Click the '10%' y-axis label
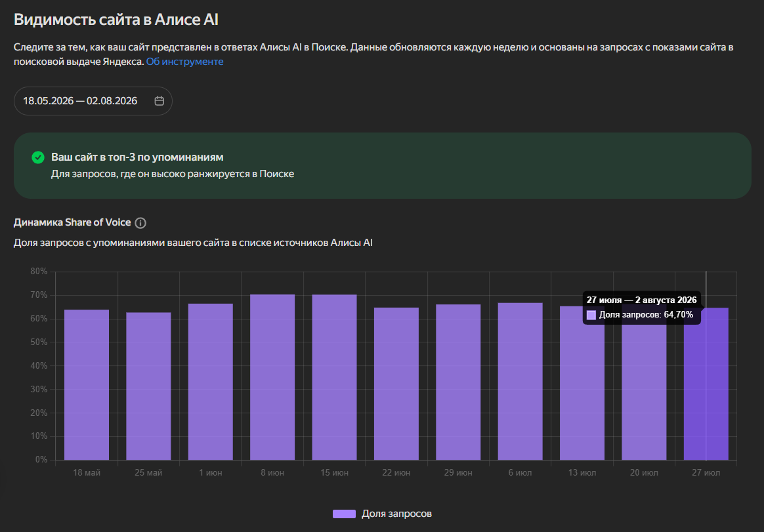This screenshot has width=764, height=532. (x=39, y=436)
